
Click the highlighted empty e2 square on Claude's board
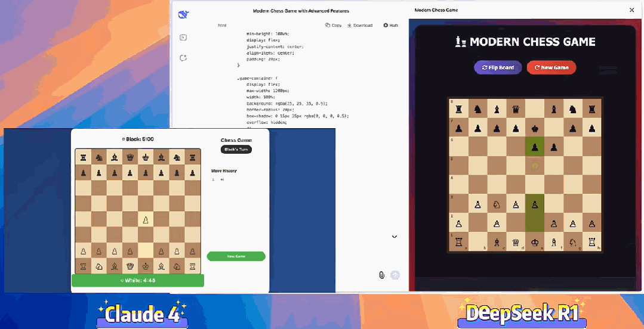[146, 251]
